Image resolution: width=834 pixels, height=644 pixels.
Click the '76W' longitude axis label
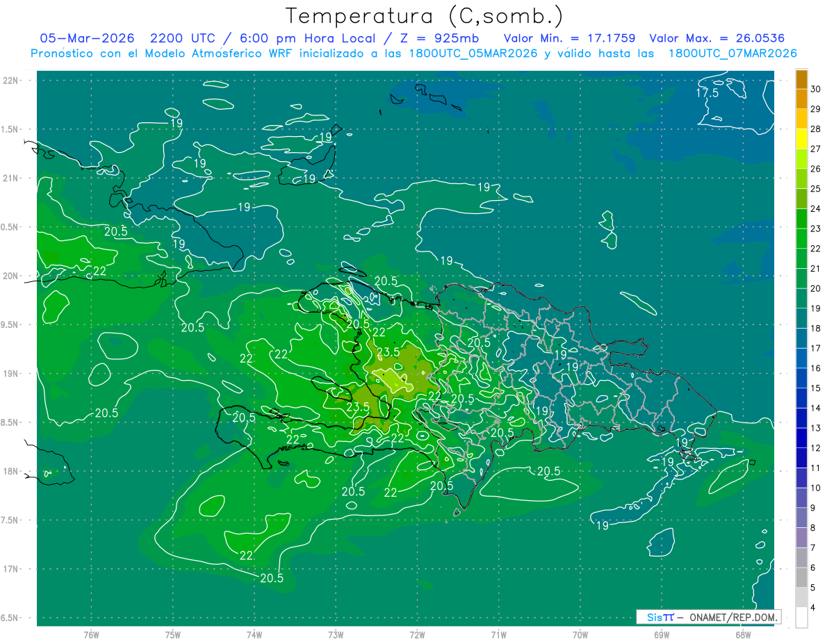pyautogui.click(x=91, y=634)
